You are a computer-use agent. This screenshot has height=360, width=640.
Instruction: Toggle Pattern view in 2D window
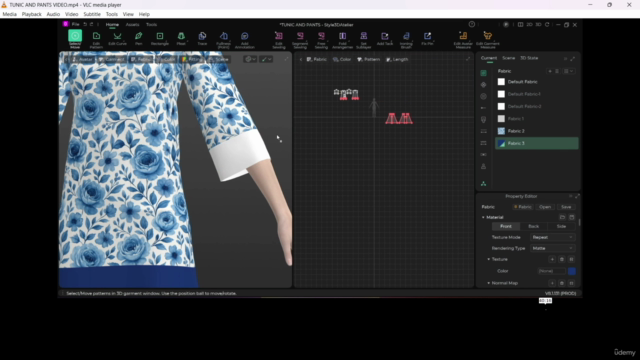pos(369,59)
